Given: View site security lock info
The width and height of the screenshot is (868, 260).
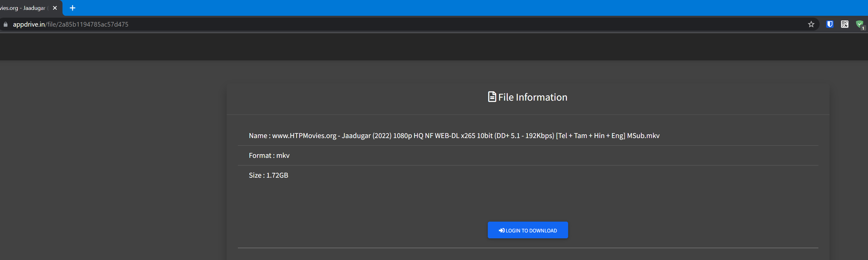Looking at the screenshot, I should 5,24.
